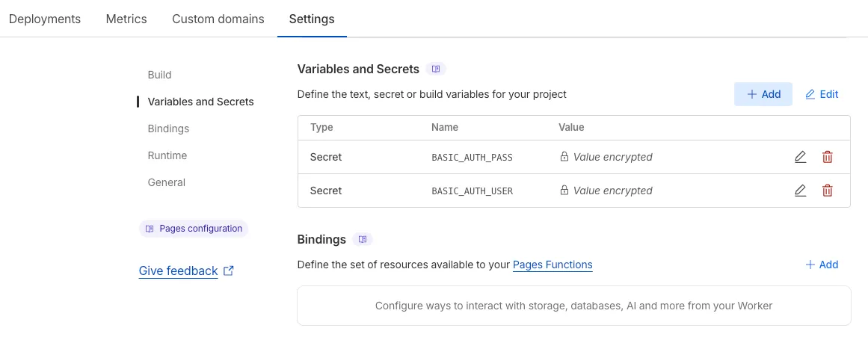Click the BASIC_AUTH_PASS name cell
This screenshot has height=340, width=868.
coord(473,158)
